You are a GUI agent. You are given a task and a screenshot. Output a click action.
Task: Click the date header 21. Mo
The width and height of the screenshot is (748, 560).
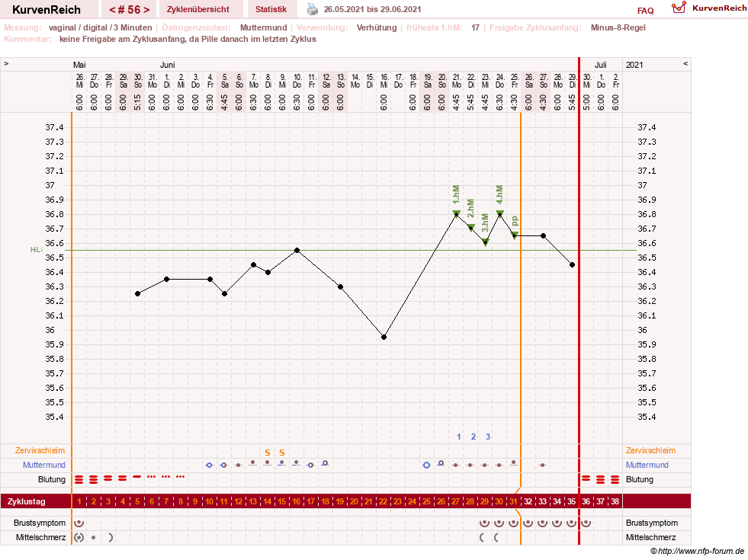click(457, 81)
